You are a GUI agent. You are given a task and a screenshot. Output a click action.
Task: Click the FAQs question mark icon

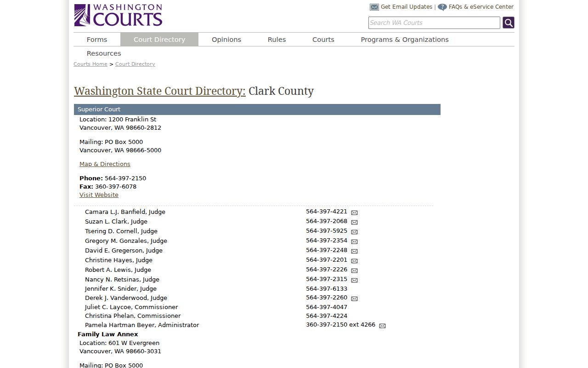click(442, 7)
